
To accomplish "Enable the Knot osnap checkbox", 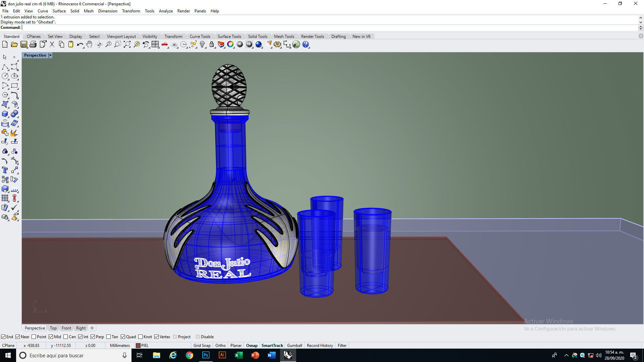I will 141,337.
